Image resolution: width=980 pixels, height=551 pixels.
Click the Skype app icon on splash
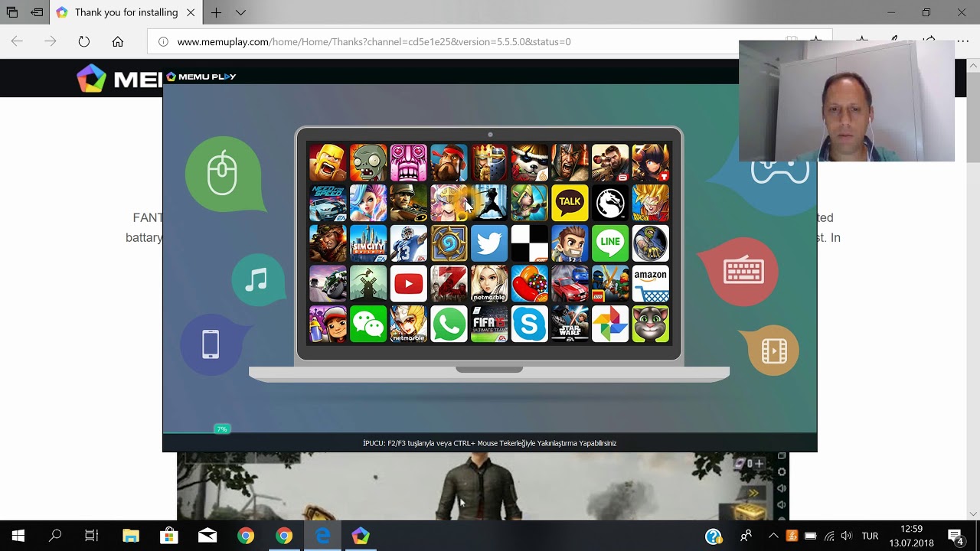click(x=529, y=324)
